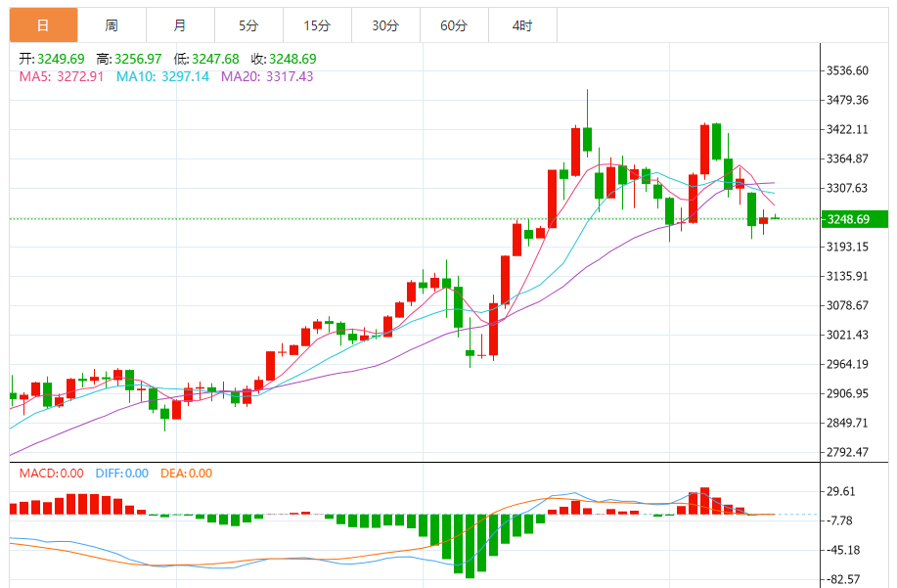Switch to the 周 (weekly) tab
The height and width of the screenshot is (588, 897).
(x=112, y=25)
